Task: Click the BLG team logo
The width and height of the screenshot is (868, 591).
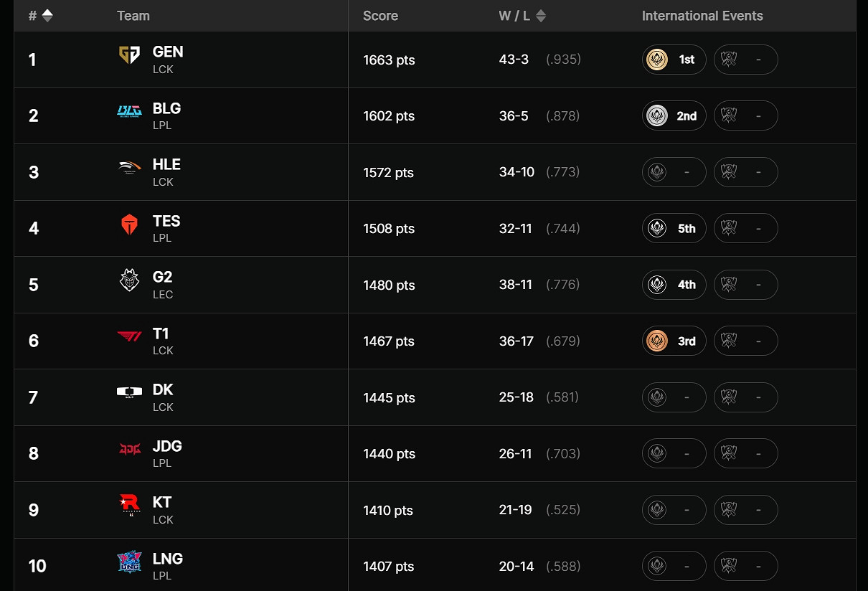Action: [x=129, y=110]
